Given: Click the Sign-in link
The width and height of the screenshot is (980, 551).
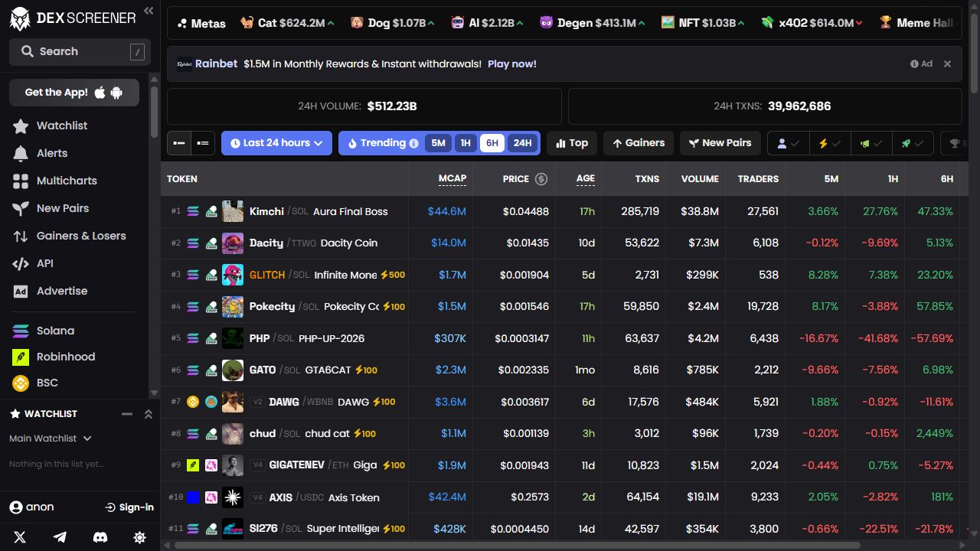Looking at the screenshot, I should 129,507.
